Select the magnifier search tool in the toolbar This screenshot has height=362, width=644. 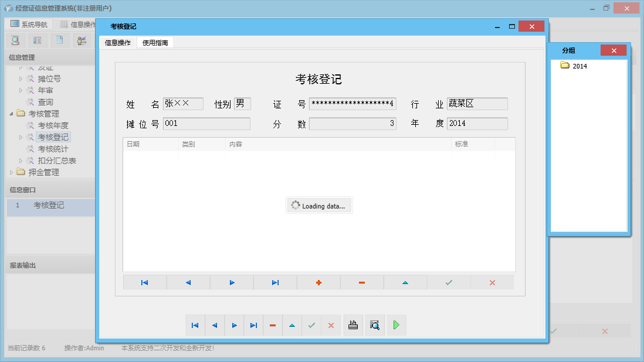coord(15,40)
